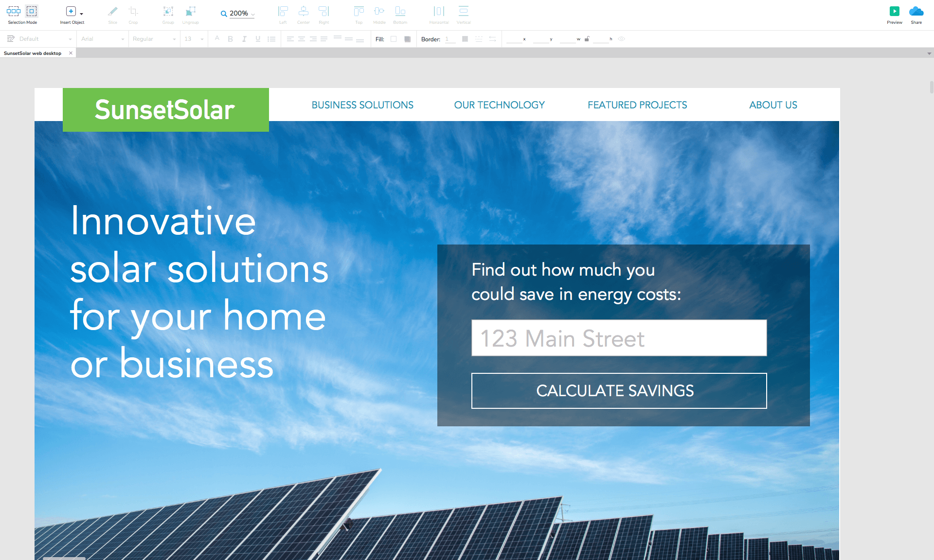Open the Regular font weight dropdown
934x560 pixels.
click(x=154, y=39)
